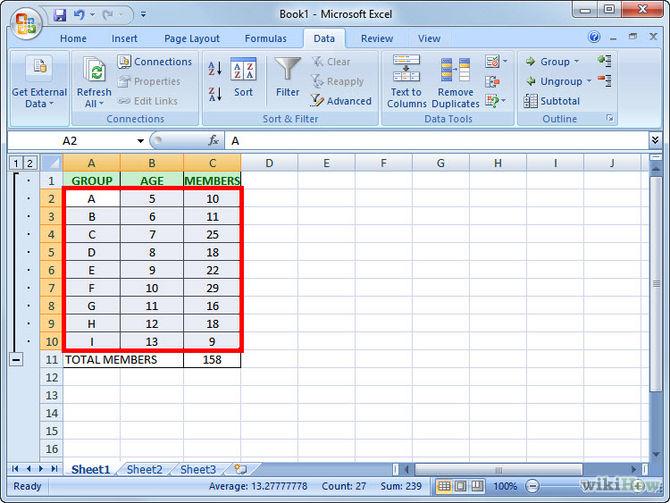Open the Ungroup dropdown arrow
The height and width of the screenshot is (503, 670).
click(589, 81)
